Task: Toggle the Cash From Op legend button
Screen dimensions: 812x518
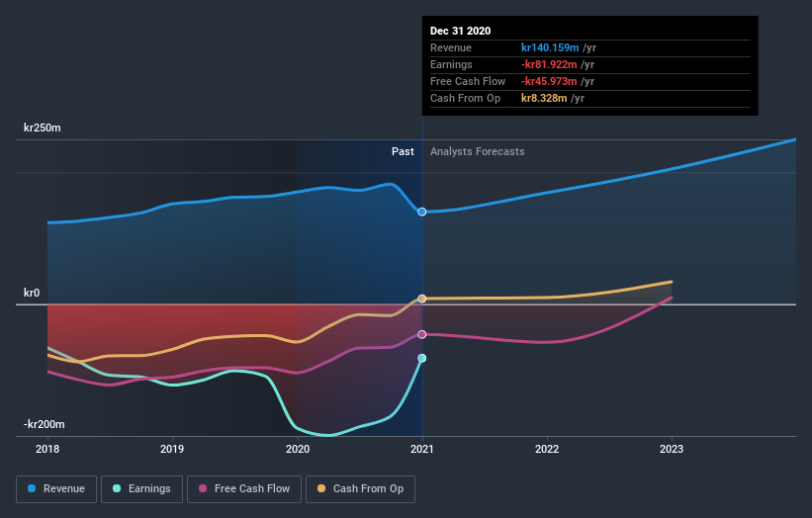Action: [360, 489]
